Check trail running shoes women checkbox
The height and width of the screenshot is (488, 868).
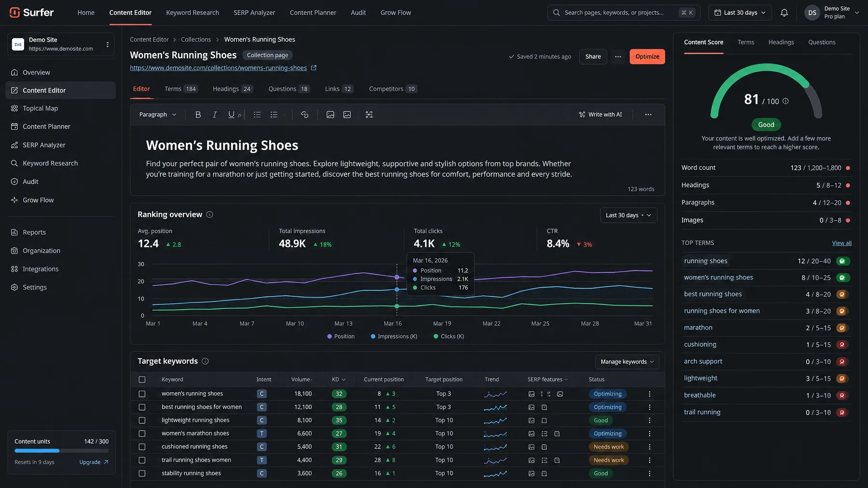[142, 460]
